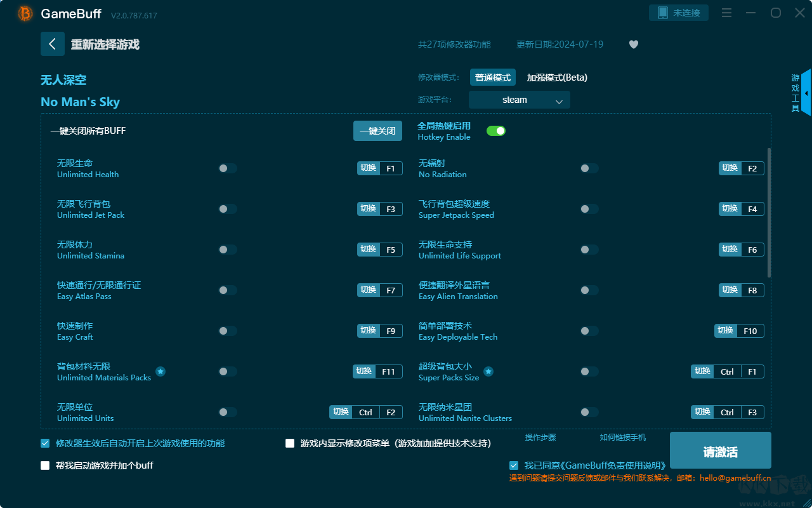Click the 更新日期:2024-07-19 text

[x=560, y=44]
